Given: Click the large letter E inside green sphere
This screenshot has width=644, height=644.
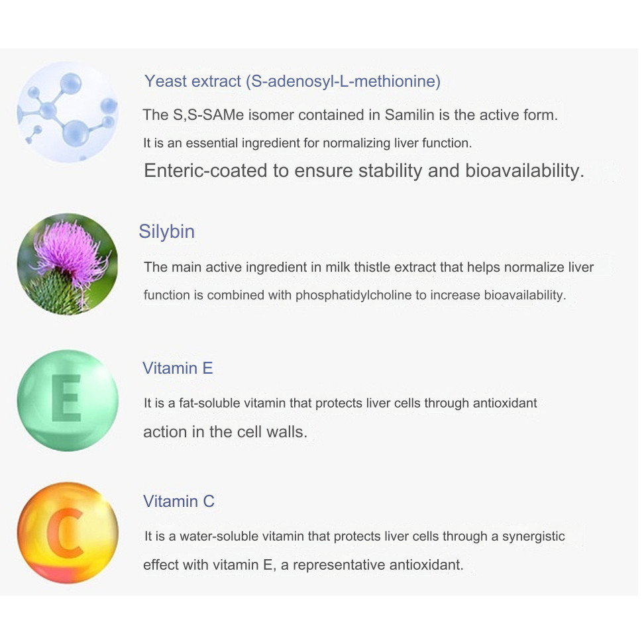Looking at the screenshot, I should tap(67, 398).
